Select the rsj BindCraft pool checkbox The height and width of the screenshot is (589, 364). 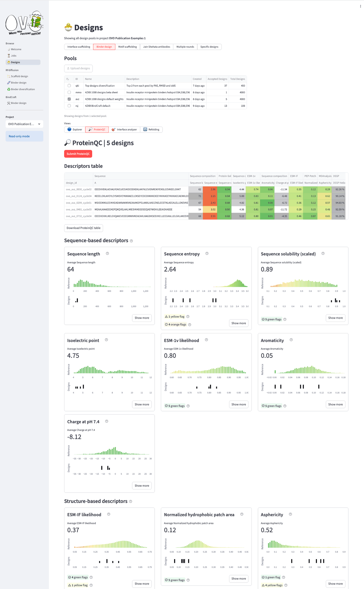69,106
